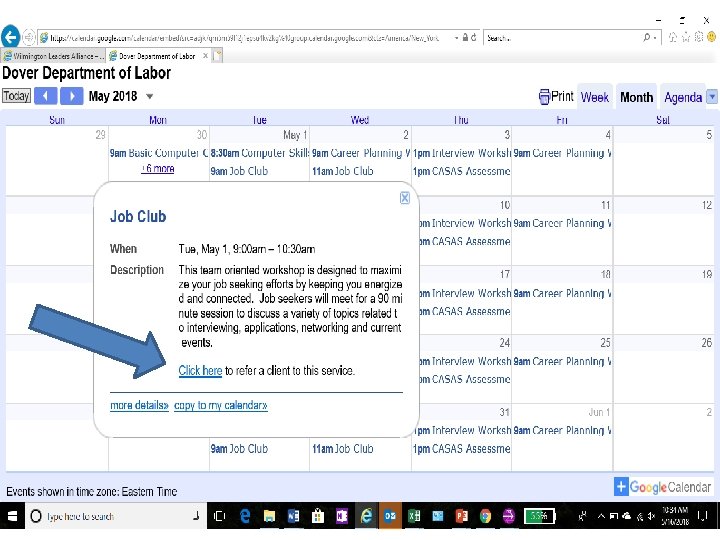Click the taskbar 'Type here to search' box
The width and height of the screenshot is (720, 540).
coord(115,516)
